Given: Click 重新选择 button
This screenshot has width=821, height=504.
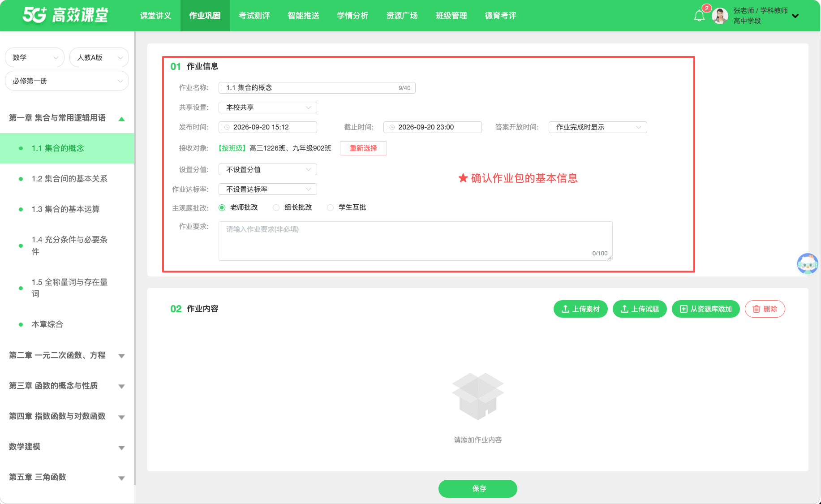Looking at the screenshot, I should (363, 148).
